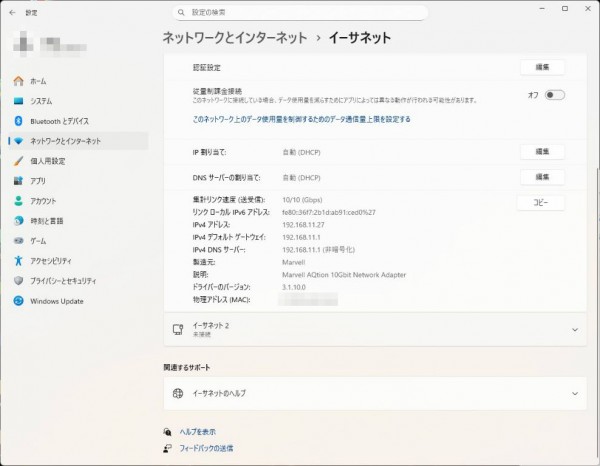The height and width of the screenshot is (466, 600).
Task: Open Windows Update from the sidebar
Action: (x=57, y=301)
